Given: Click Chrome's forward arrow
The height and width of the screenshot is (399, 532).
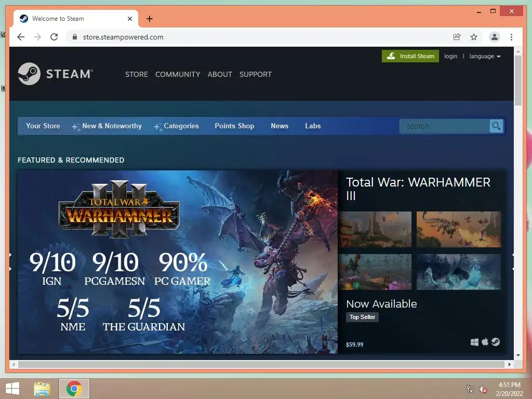Looking at the screenshot, I should (x=37, y=37).
